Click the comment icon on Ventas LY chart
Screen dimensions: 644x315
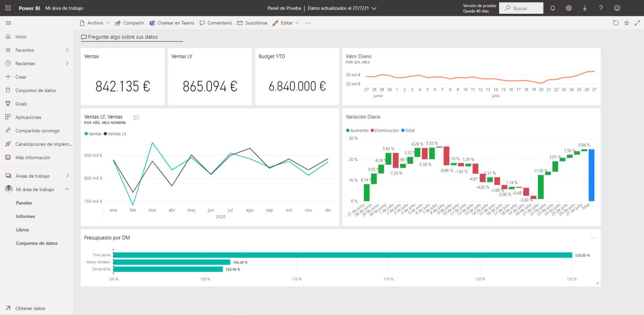(136, 118)
